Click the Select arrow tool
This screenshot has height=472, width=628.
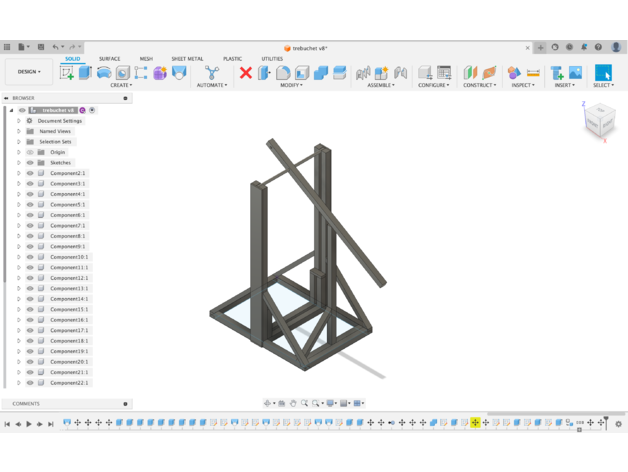click(x=602, y=72)
